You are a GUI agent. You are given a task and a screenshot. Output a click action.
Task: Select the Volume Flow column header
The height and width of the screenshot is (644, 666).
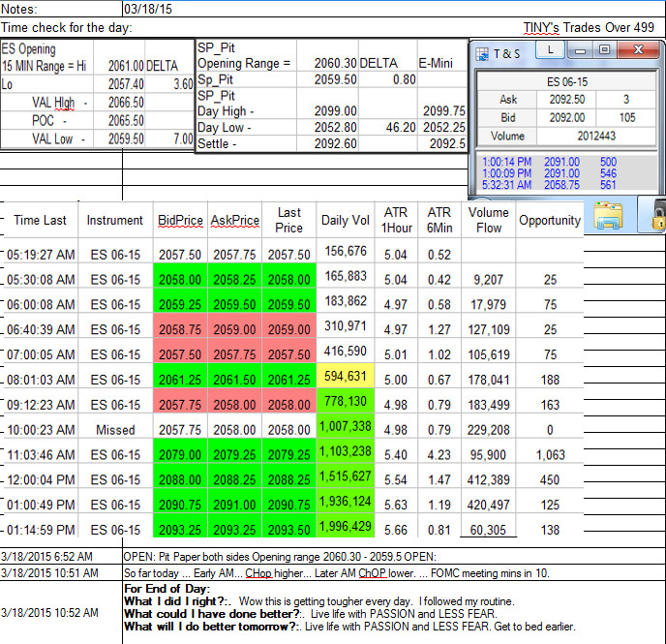(x=489, y=220)
